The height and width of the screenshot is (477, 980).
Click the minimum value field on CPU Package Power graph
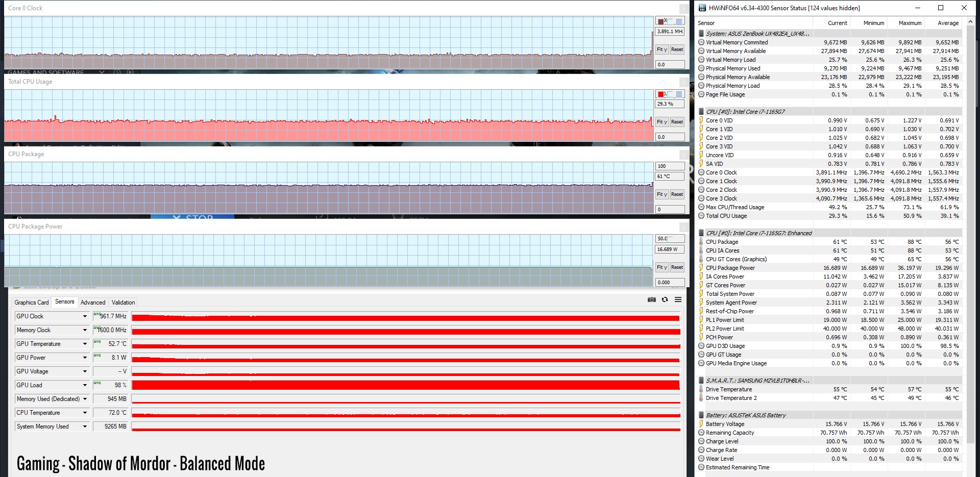tap(670, 282)
